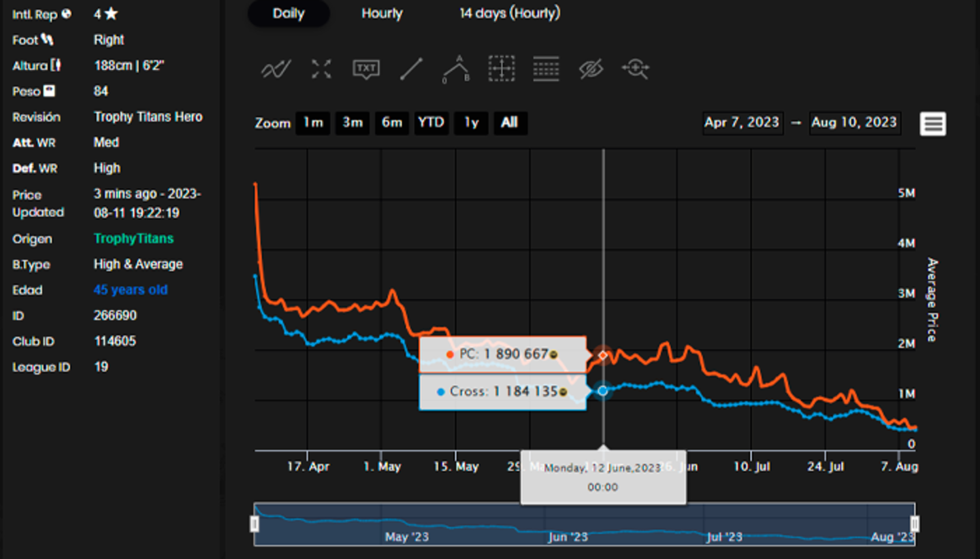The height and width of the screenshot is (559, 980).
Task: Click the League ID value 19
Action: (101, 367)
